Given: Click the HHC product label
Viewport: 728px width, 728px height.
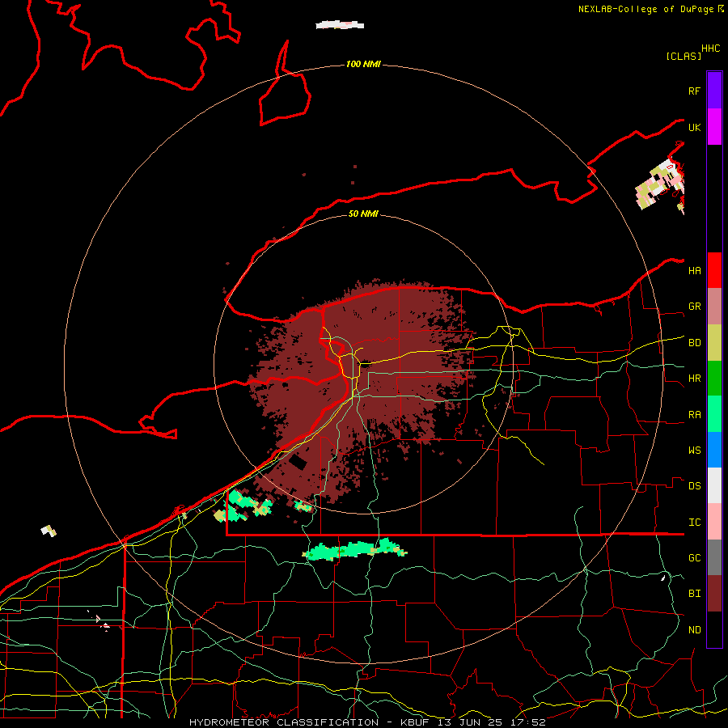Looking at the screenshot, I should (711, 49).
